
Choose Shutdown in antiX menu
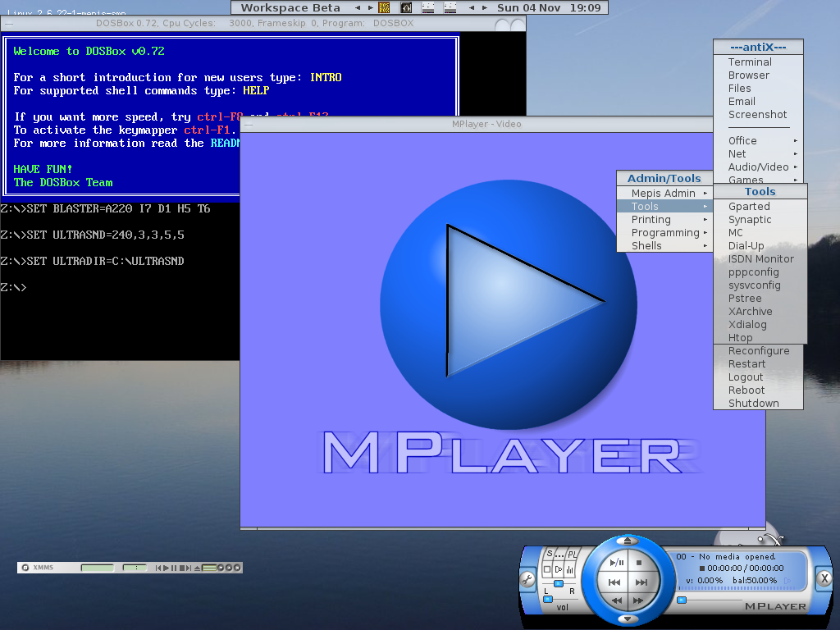(758, 404)
